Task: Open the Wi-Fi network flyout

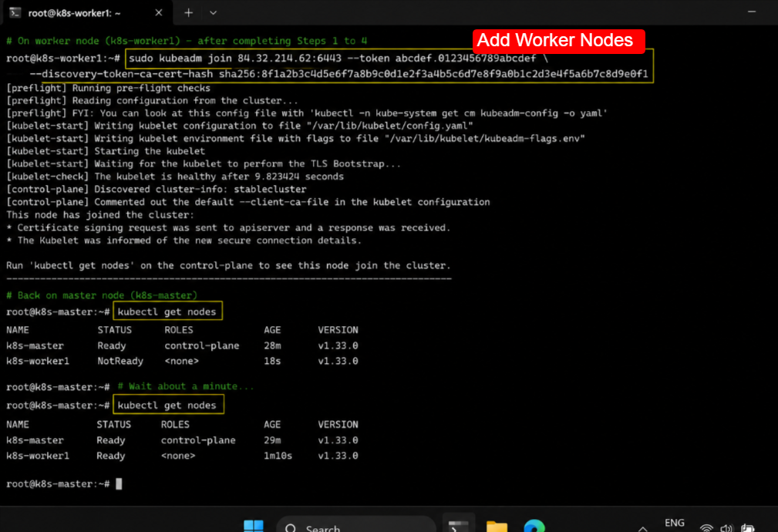Action: point(706,528)
